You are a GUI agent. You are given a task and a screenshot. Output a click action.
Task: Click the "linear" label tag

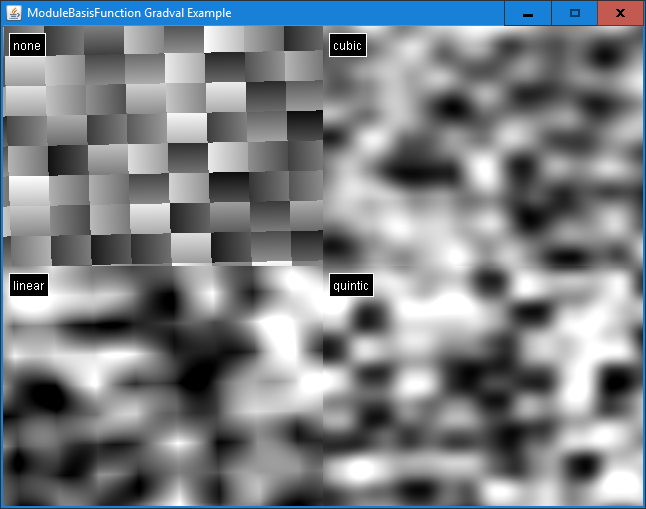(x=28, y=286)
